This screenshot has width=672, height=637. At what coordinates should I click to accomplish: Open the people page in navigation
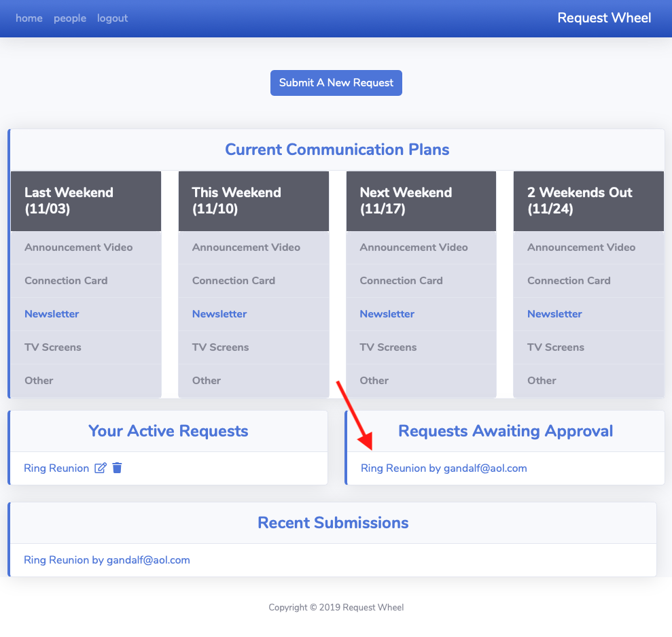(x=70, y=18)
